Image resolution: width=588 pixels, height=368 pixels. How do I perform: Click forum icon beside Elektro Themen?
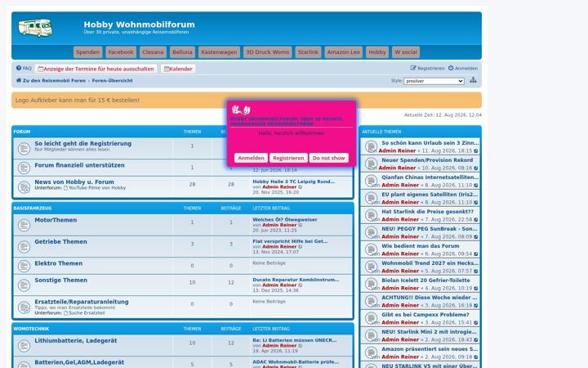point(24,266)
